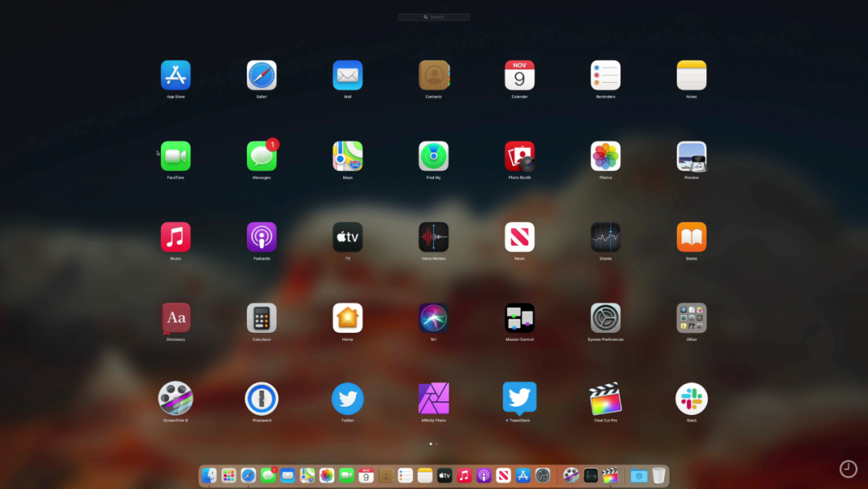
Task: Focus the Launchpad Search field
Action: (433, 17)
